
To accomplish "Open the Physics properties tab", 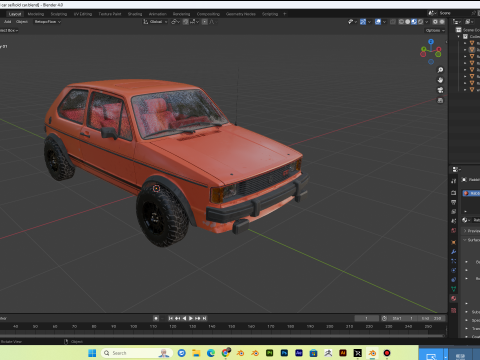I will tap(454, 270).
